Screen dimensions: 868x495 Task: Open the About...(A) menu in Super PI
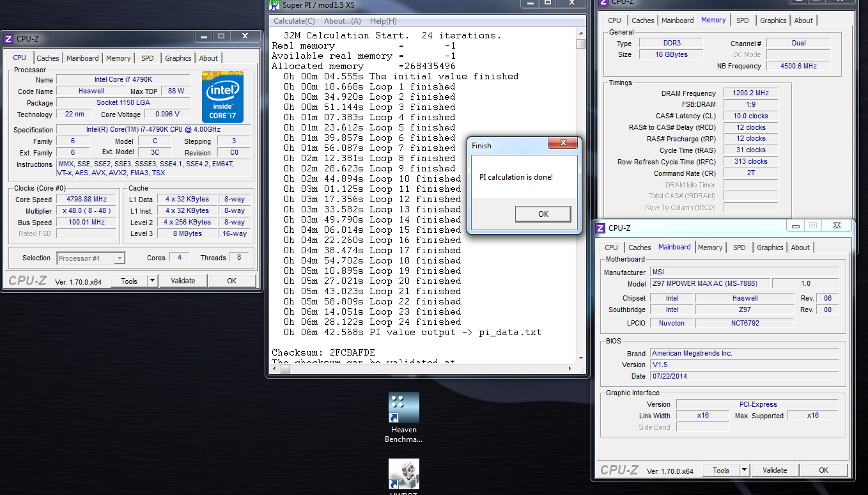click(x=343, y=21)
